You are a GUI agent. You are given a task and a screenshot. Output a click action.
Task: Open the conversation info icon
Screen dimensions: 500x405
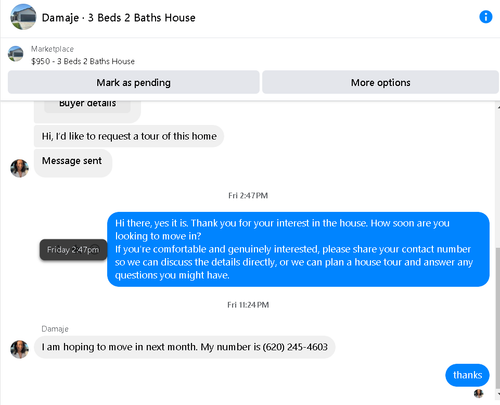(485, 17)
